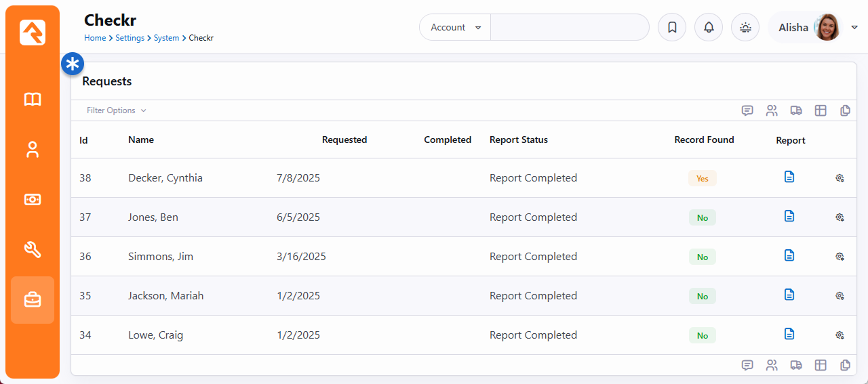Click the person icon in the sidebar
868x384 pixels.
(x=33, y=150)
